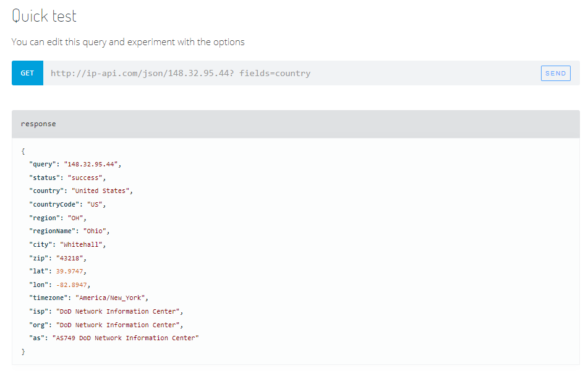Click the "You can edit this query" text
Screen dimensions: 588x373
pos(128,42)
